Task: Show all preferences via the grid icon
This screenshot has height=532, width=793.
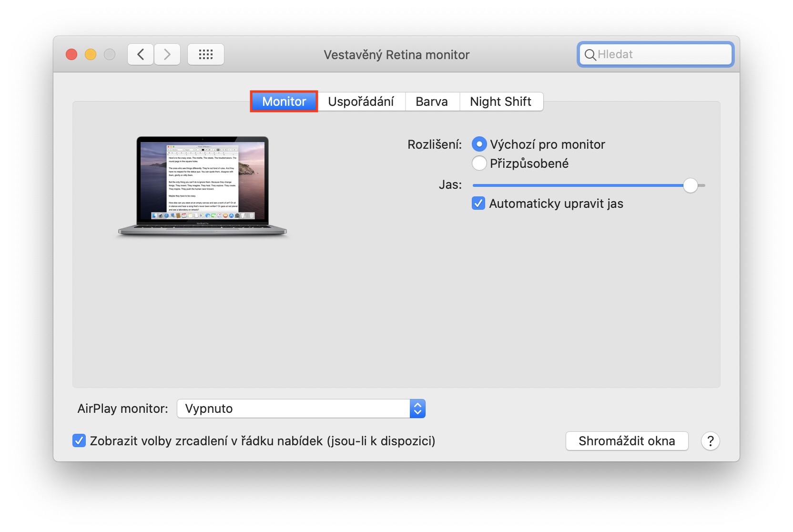Action: (x=206, y=54)
